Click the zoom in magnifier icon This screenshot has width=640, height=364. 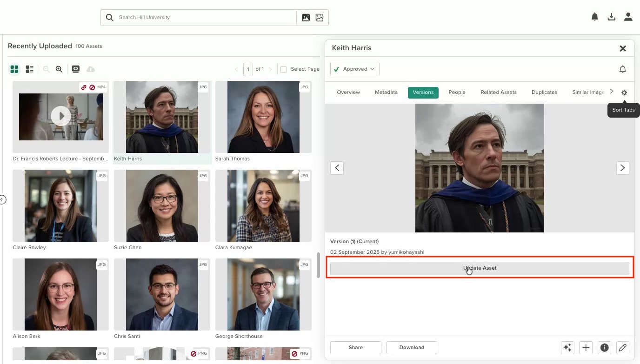[x=59, y=69]
